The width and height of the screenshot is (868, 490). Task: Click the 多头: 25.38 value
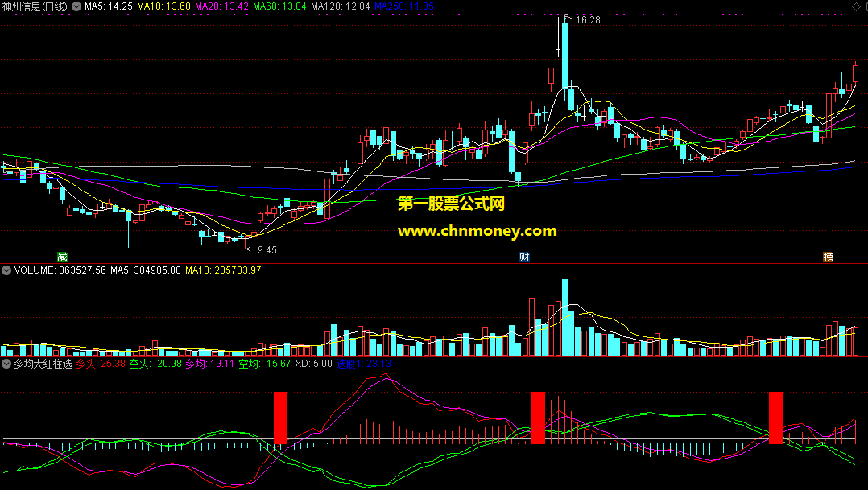pyautogui.click(x=101, y=364)
